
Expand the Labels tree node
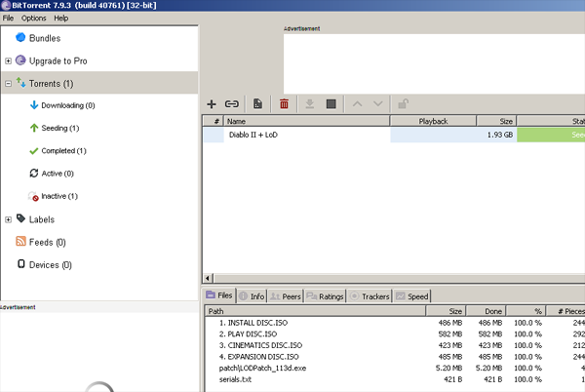tap(8, 219)
